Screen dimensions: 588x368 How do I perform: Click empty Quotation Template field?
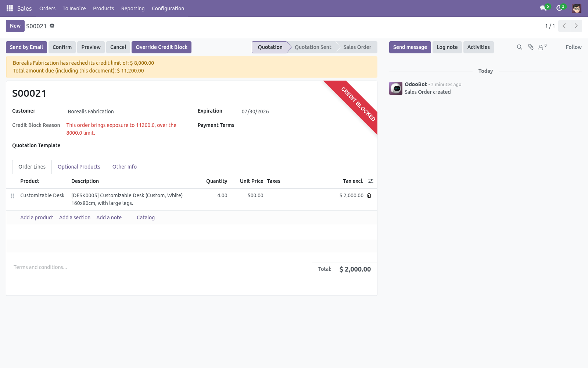(x=126, y=146)
